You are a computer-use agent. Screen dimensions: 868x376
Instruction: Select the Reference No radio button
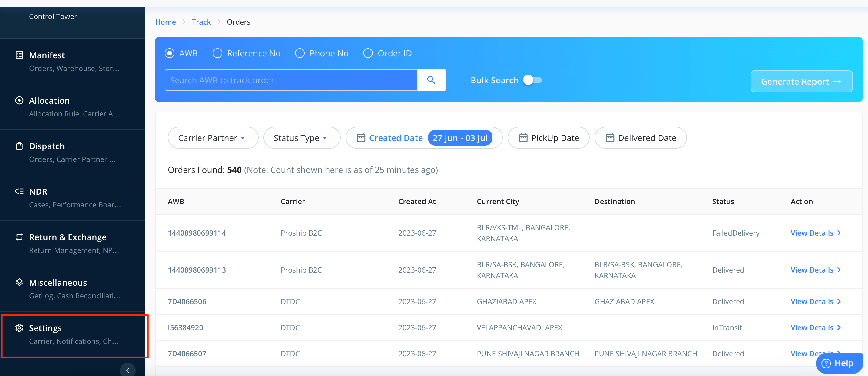217,53
